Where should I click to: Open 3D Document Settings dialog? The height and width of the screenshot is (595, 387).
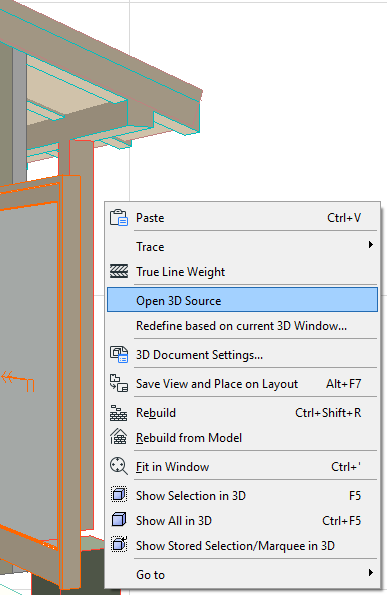pyautogui.click(x=242, y=354)
